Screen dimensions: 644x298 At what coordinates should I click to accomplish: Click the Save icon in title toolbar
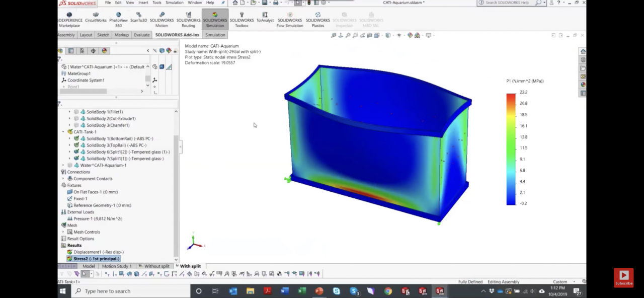(265, 3)
